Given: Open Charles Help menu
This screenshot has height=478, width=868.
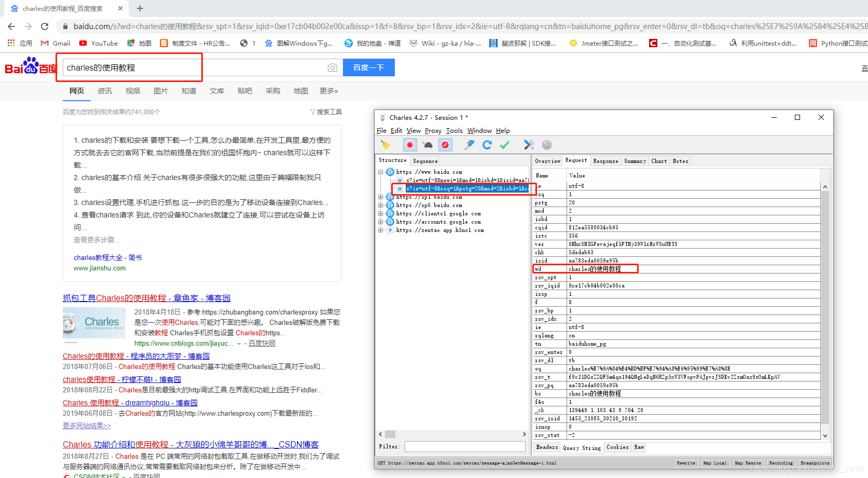Looking at the screenshot, I should point(503,131).
